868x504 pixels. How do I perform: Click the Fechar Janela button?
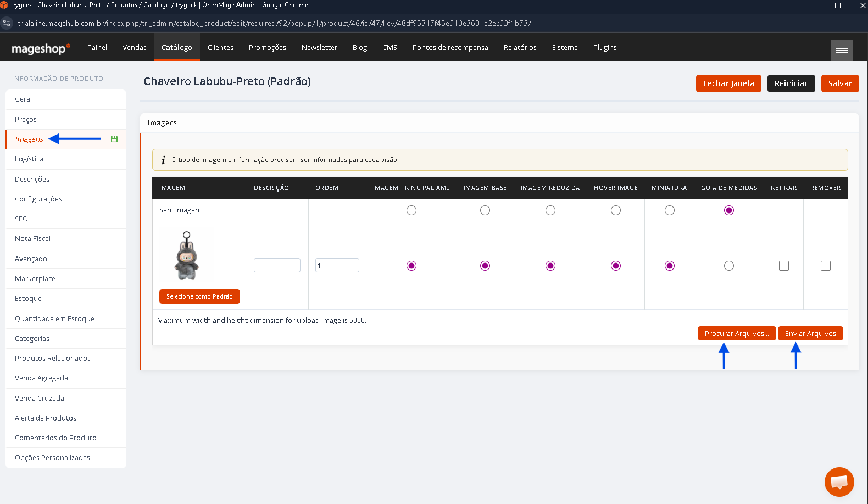(728, 83)
